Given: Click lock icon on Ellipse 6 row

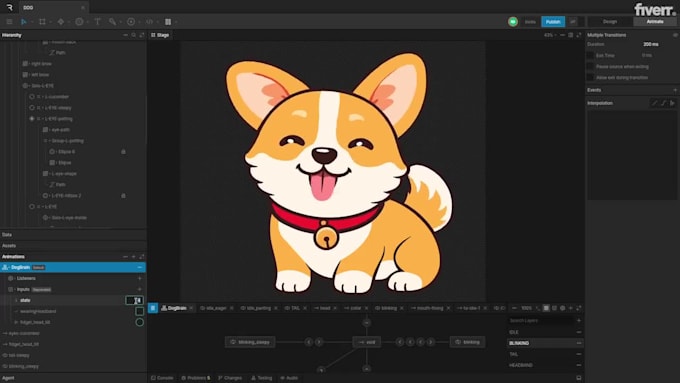Looking at the screenshot, I should tap(124, 152).
